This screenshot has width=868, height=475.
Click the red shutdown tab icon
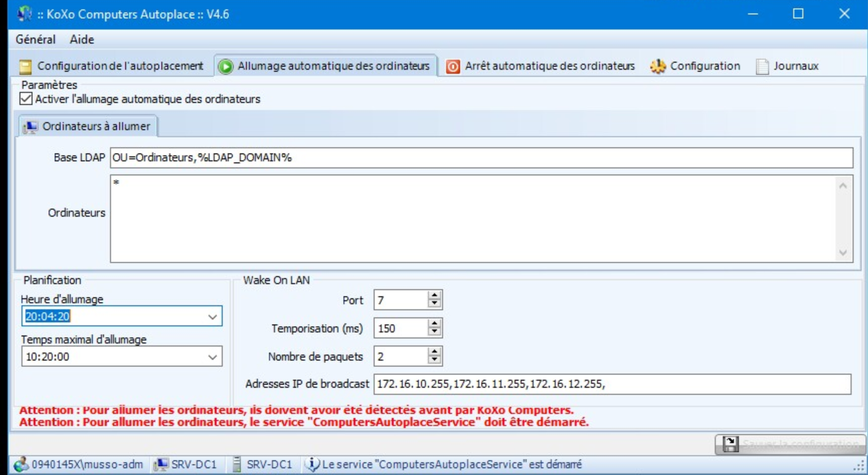453,66
